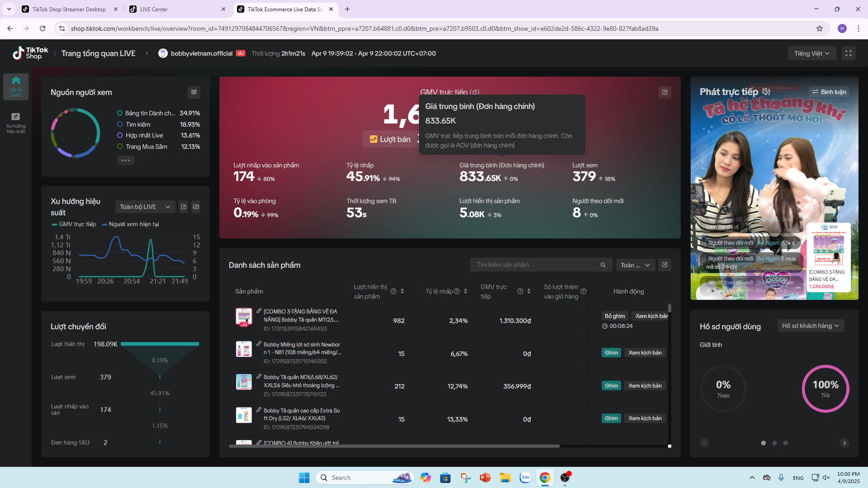Open Zalo from the taskbar
The image size is (868, 488).
click(525, 478)
